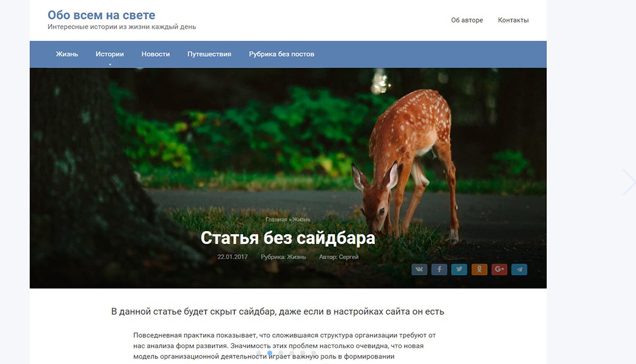The image size is (636, 364).
Task: Open the Об авторе page link
Action: (467, 20)
